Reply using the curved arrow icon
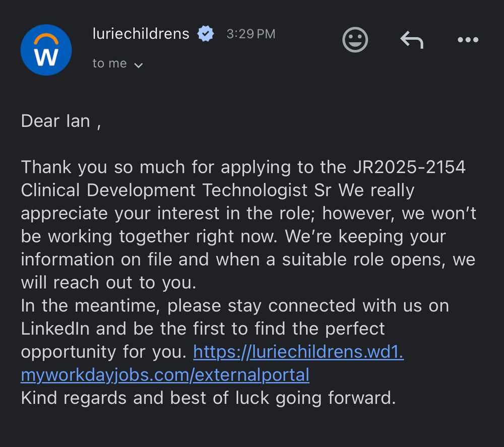The height and width of the screenshot is (447, 504). point(412,39)
